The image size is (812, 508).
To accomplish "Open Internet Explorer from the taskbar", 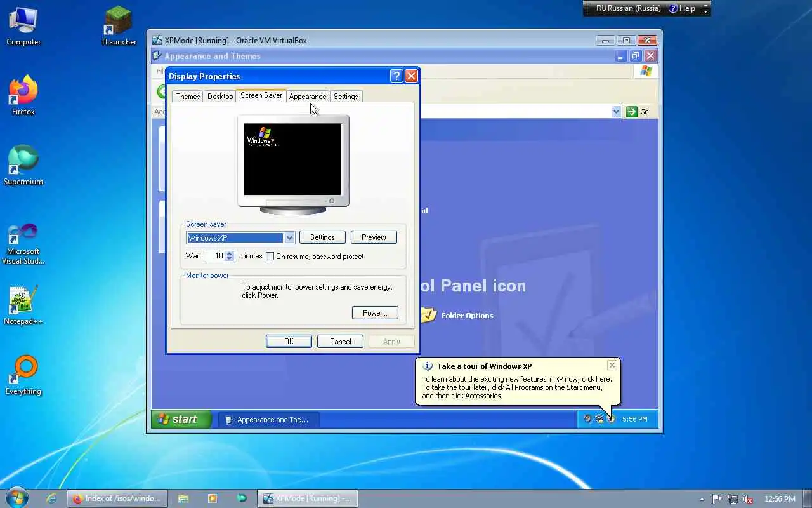I will point(52,498).
